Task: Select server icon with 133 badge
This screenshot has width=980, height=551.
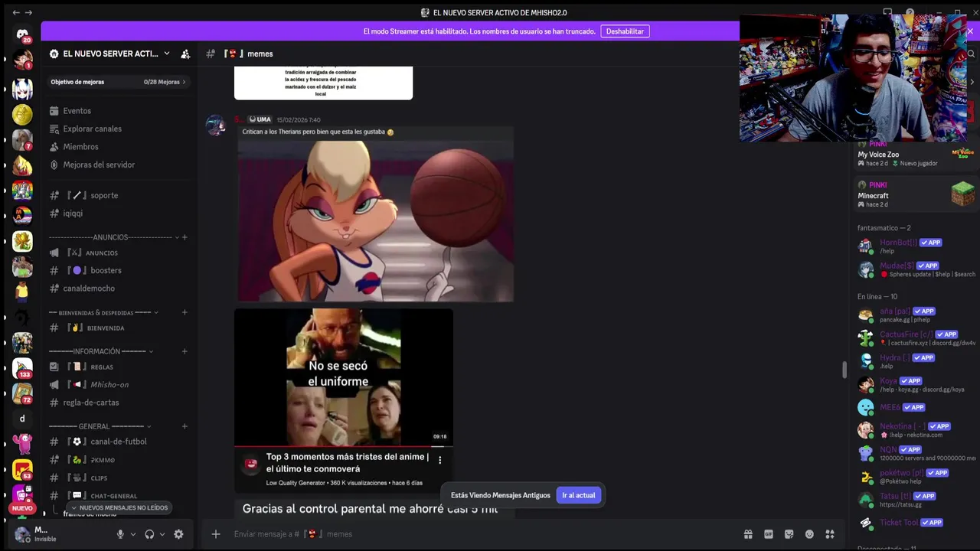Action: tap(22, 368)
